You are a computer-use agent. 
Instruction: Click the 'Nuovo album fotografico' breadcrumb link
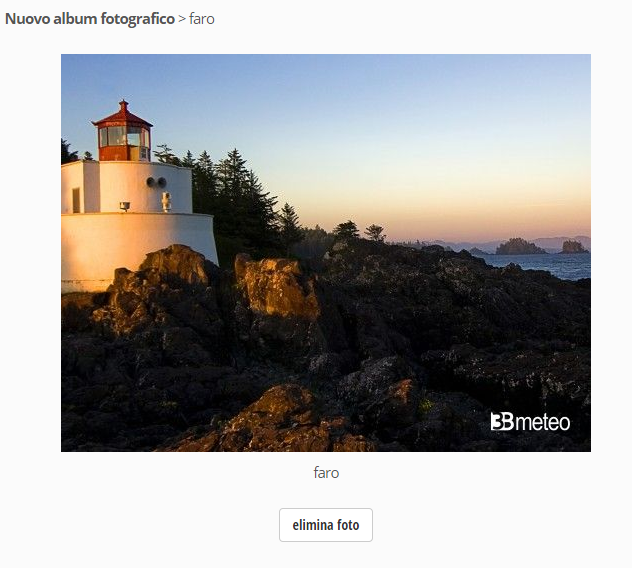click(x=89, y=19)
